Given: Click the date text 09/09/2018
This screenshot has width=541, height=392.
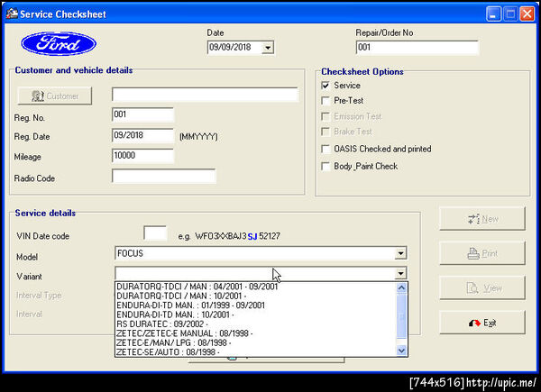Looking at the screenshot, I should click(230, 47).
